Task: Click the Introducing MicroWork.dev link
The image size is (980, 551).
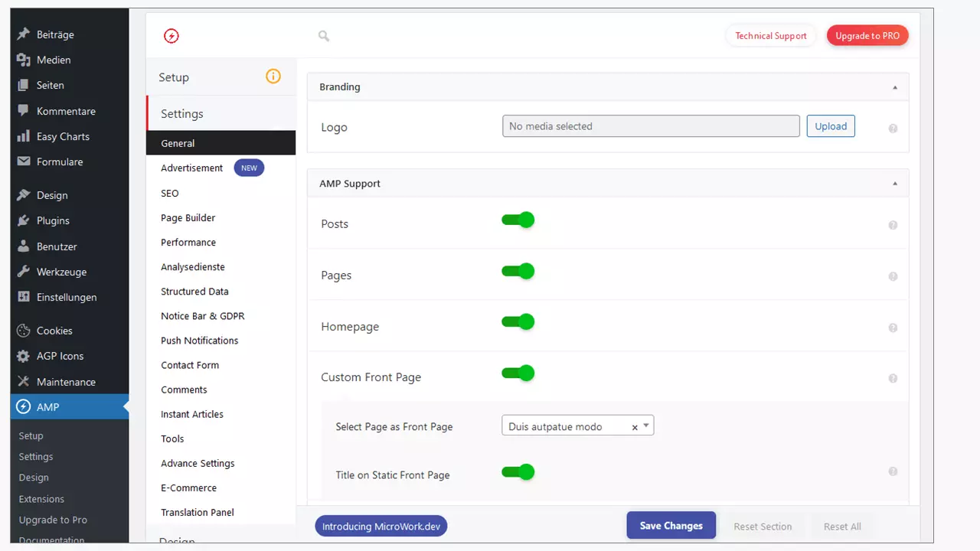Action: [381, 527]
